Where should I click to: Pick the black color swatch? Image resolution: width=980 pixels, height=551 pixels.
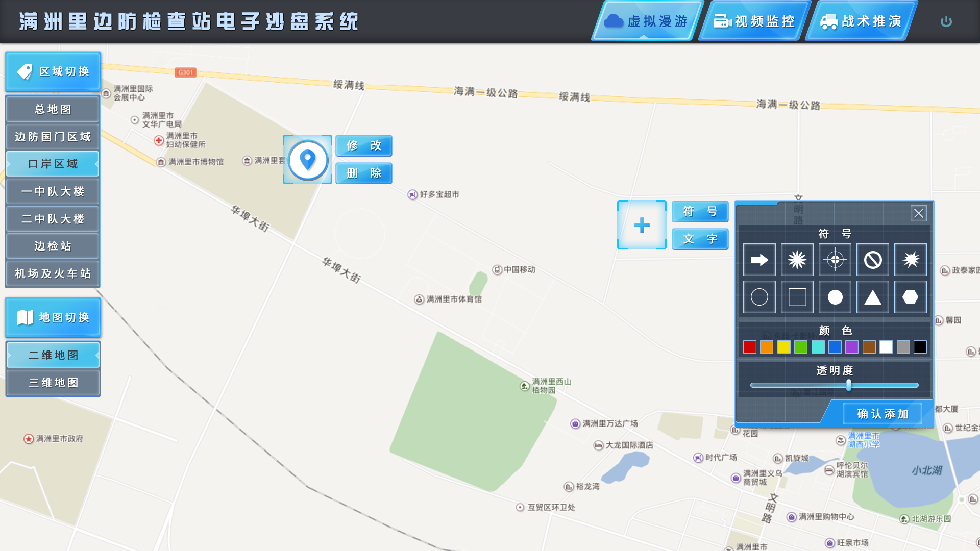click(x=920, y=347)
